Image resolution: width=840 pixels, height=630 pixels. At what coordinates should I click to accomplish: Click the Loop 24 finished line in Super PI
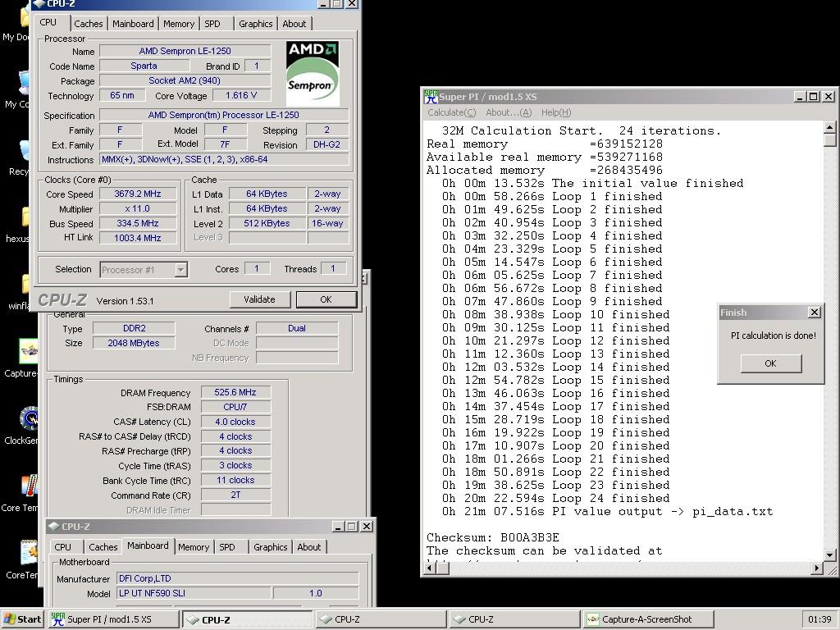(x=555, y=498)
